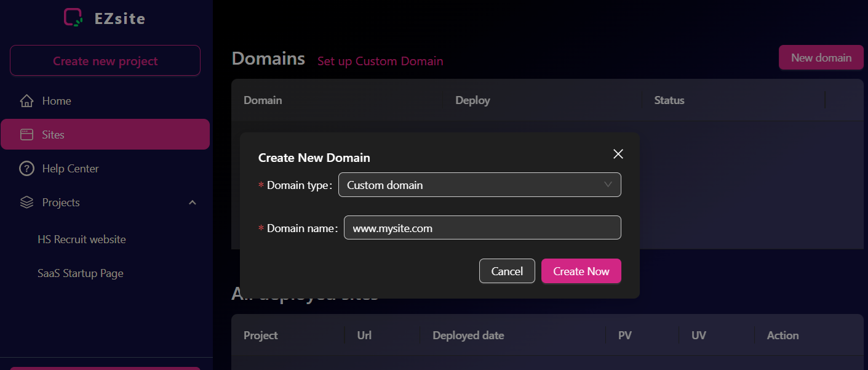Confirm with the Create Now button

pyautogui.click(x=581, y=271)
